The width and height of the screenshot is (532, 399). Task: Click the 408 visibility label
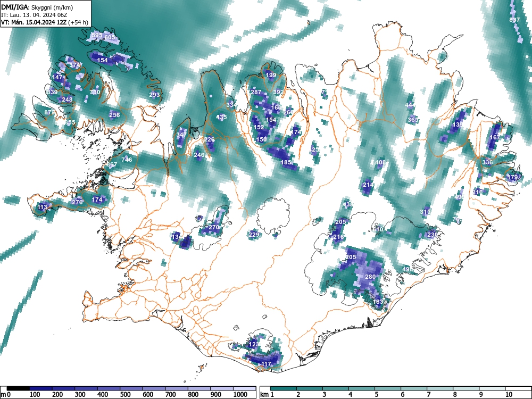point(380,162)
